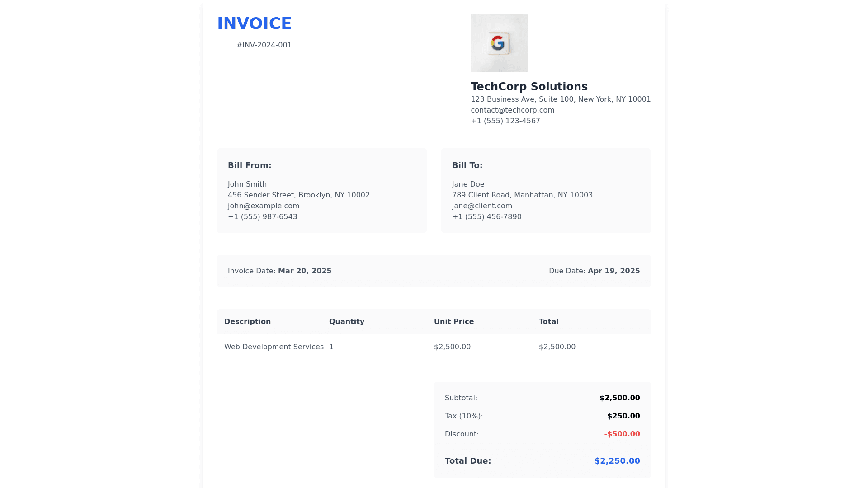
Task: Click the company phone +1 (555) 123-4567
Action: point(505,121)
